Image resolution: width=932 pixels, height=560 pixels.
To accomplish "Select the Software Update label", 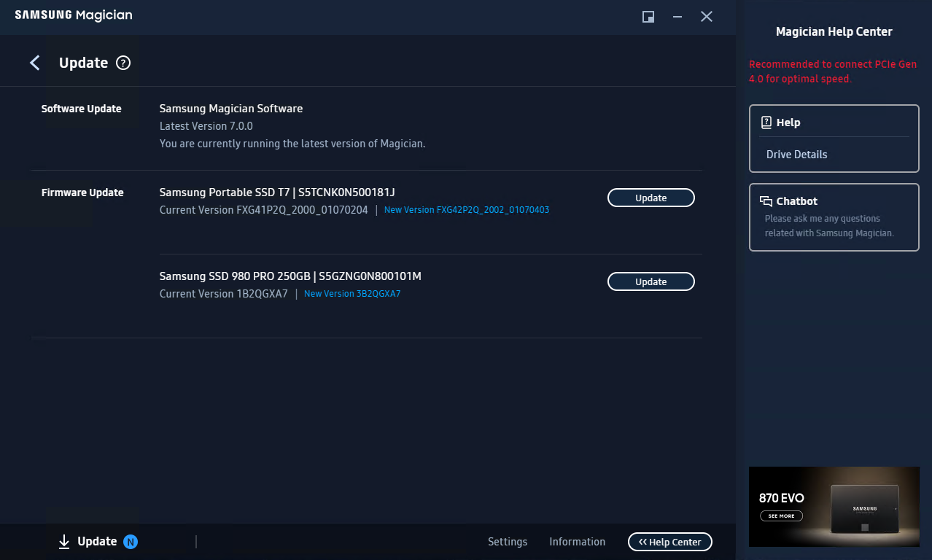I will pyautogui.click(x=82, y=109).
